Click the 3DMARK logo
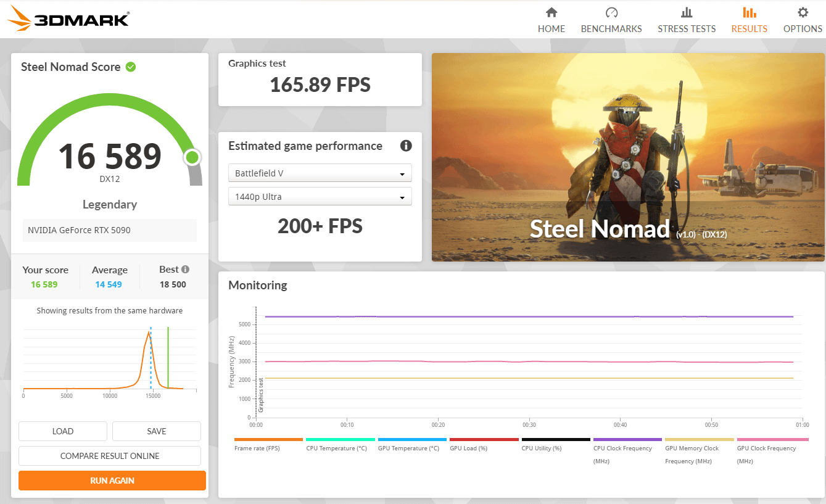 point(68,19)
